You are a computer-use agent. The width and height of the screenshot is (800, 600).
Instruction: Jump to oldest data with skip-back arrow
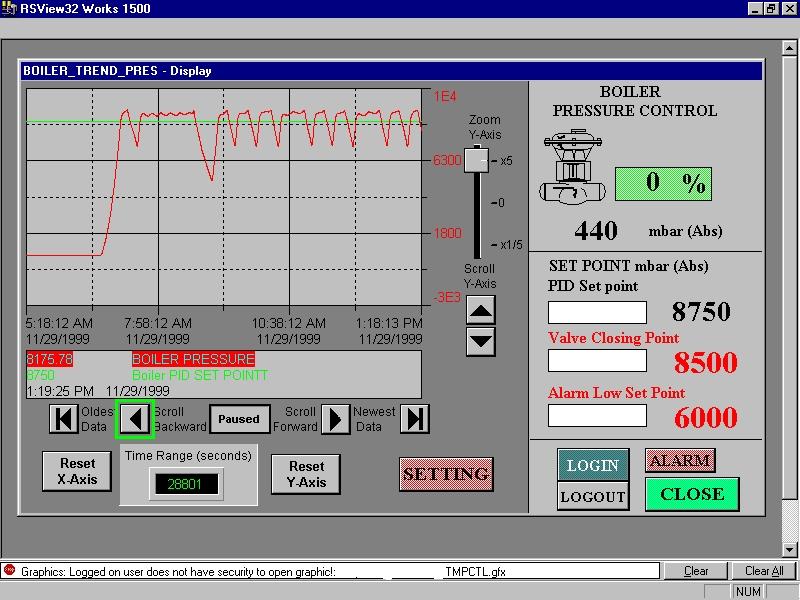64,419
